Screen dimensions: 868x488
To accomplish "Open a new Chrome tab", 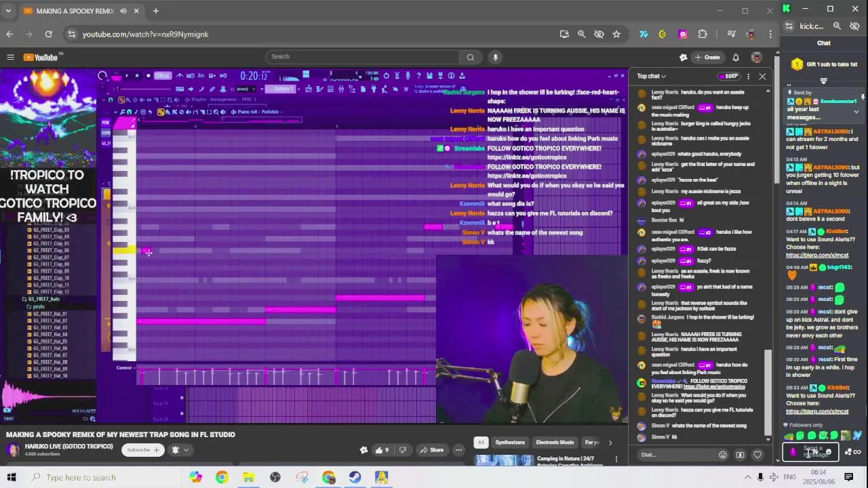I will coord(155,11).
